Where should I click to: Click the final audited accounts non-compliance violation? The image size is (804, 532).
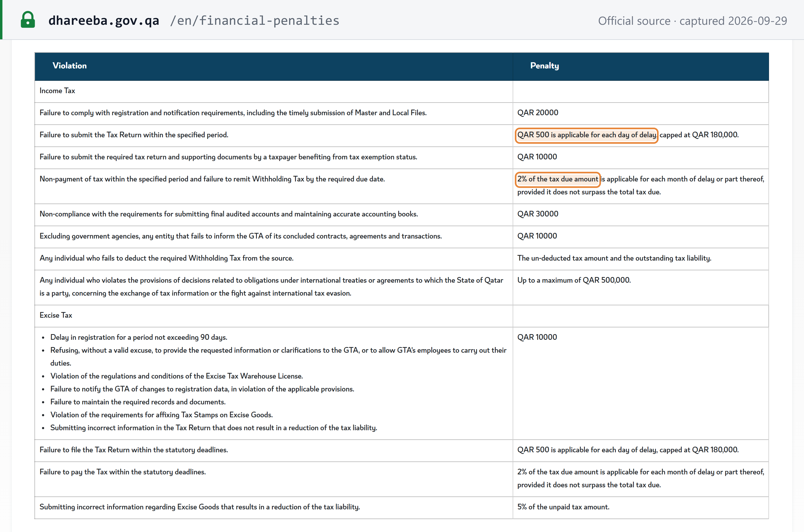click(229, 214)
